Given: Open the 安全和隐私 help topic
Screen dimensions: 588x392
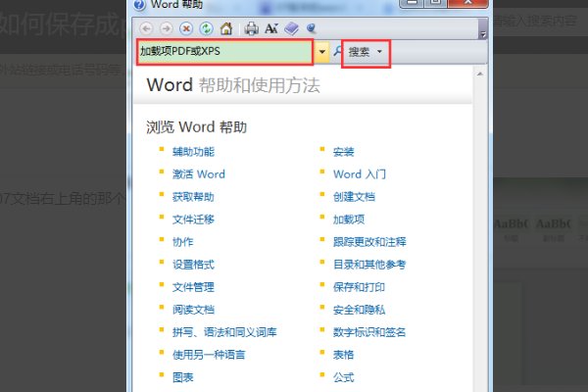Looking at the screenshot, I should pos(359,310).
